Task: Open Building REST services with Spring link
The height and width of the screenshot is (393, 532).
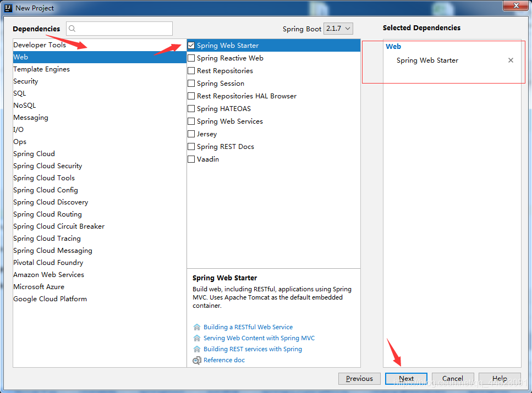Action: coord(253,349)
